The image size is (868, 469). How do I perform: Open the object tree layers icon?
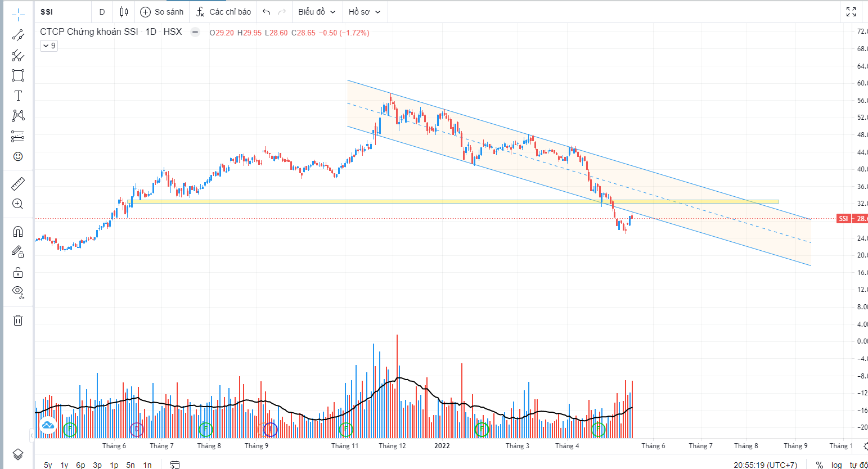point(18,454)
